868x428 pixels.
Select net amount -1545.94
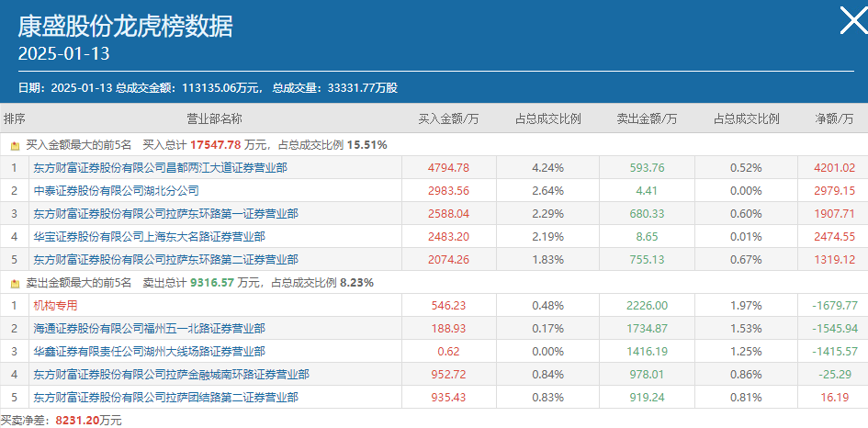click(835, 329)
